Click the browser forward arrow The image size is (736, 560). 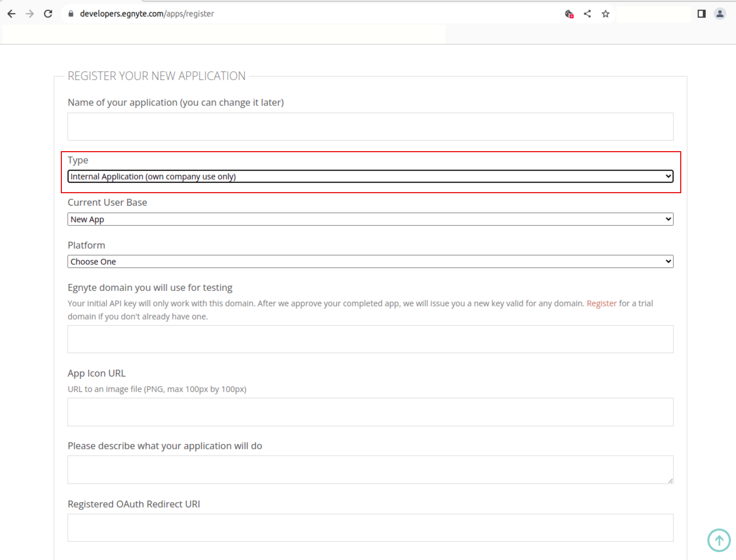coord(30,14)
